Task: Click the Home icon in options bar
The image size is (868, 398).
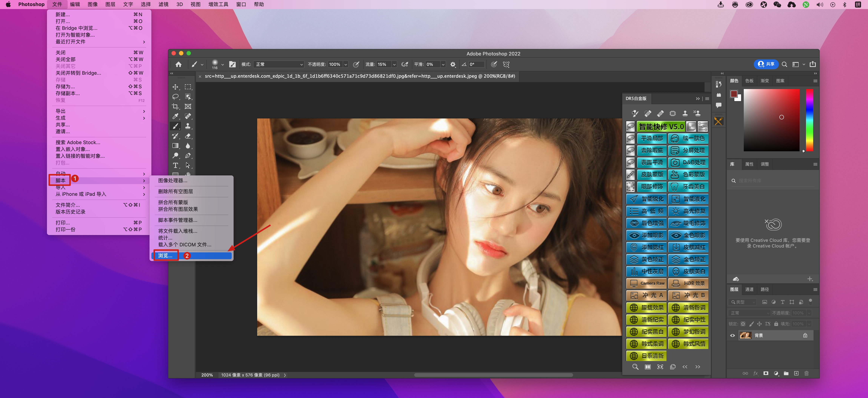Action: [x=178, y=64]
